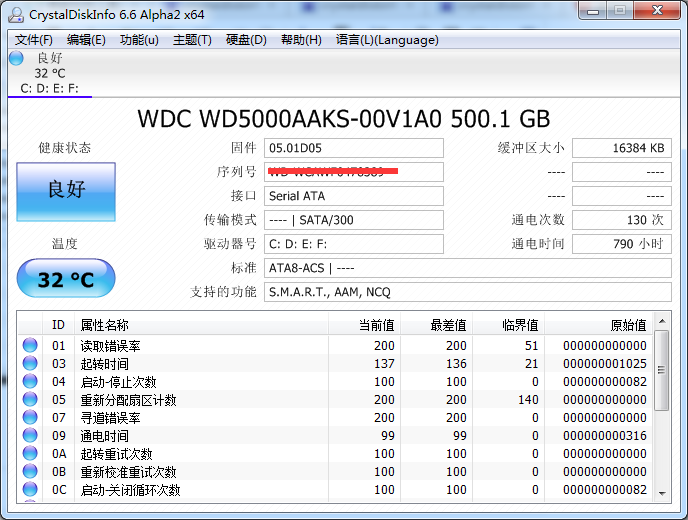Open the 主题(T) menu
Screen dimensions: 688x520
pos(192,40)
